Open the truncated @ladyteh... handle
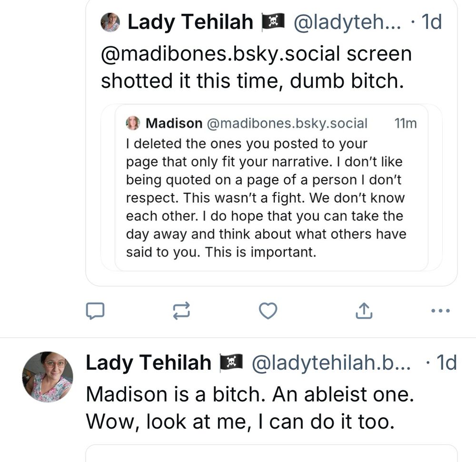Image resolution: width=476 pixels, height=462 pixels. 347,22
